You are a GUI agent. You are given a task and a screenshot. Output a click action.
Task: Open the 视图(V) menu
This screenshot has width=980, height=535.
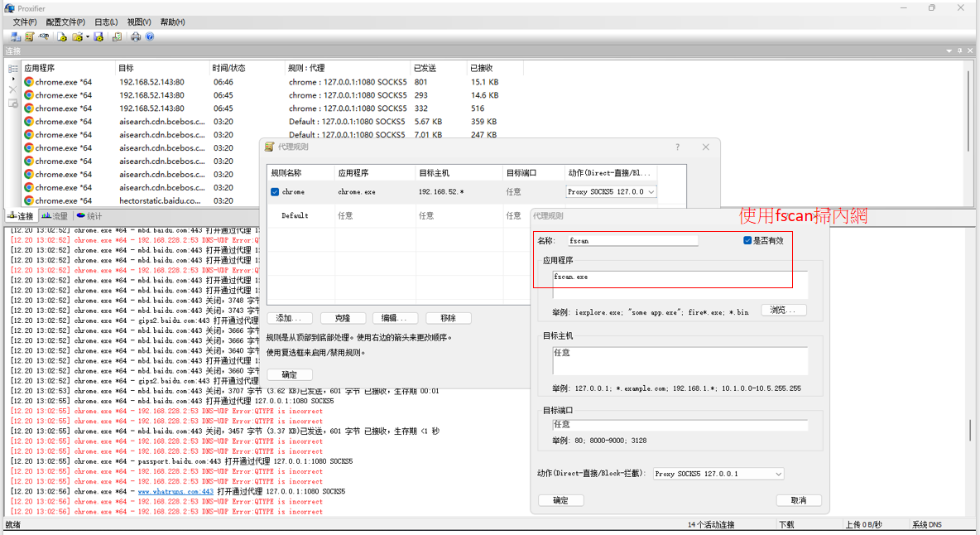[x=139, y=22]
